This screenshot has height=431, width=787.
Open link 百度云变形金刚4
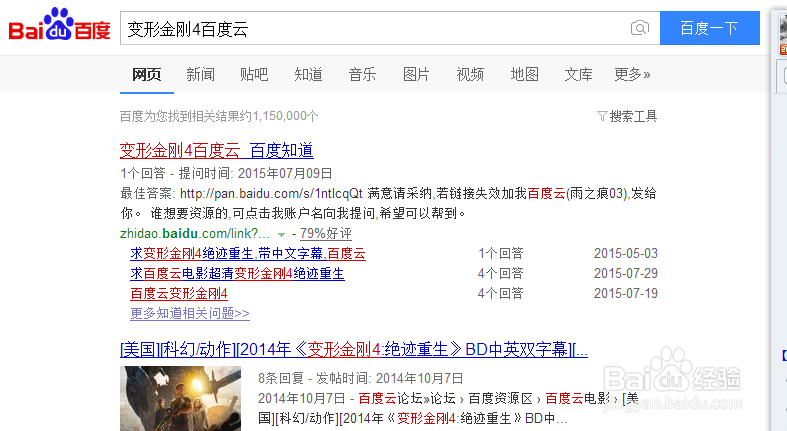click(x=179, y=294)
